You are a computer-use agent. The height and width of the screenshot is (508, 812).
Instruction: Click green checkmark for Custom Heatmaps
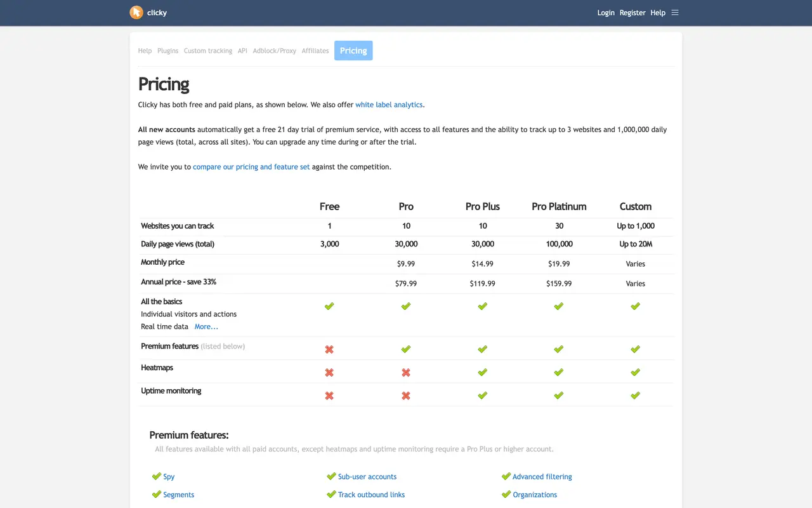[636, 372]
